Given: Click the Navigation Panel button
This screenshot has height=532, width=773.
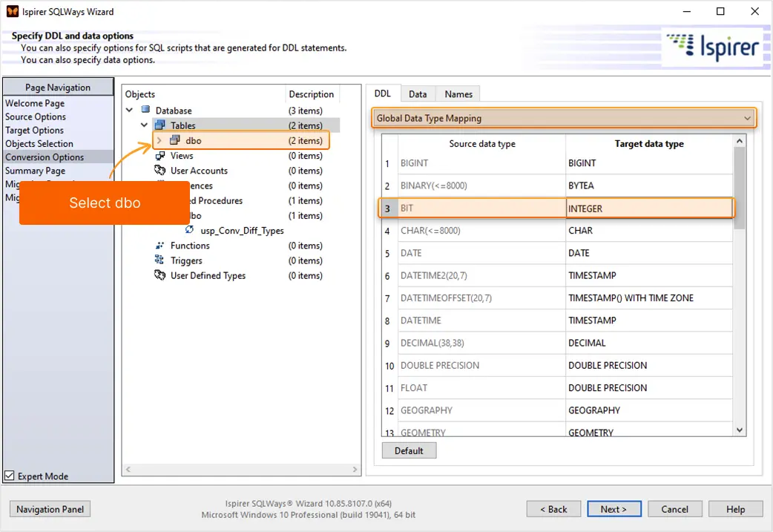Looking at the screenshot, I should pyautogui.click(x=50, y=509).
